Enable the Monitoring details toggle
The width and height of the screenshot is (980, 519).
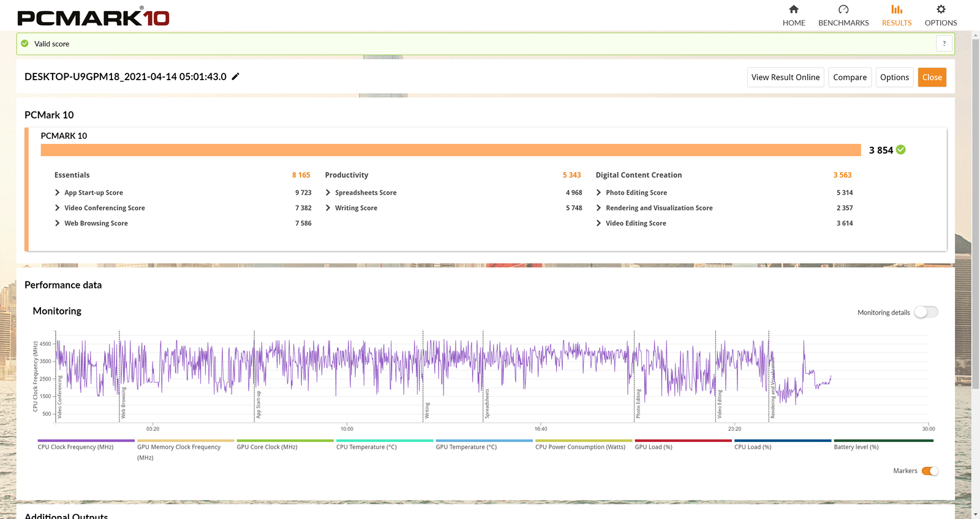[925, 312]
